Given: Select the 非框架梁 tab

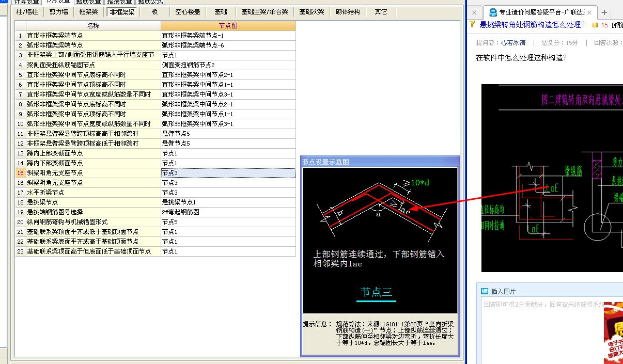Looking at the screenshot, I should [x=122, y=12].
